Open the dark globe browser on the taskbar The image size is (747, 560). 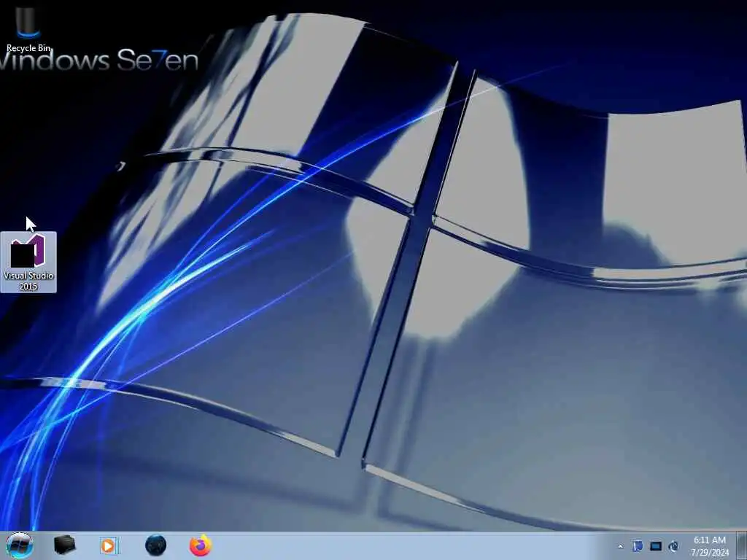(x=156, y=545)
